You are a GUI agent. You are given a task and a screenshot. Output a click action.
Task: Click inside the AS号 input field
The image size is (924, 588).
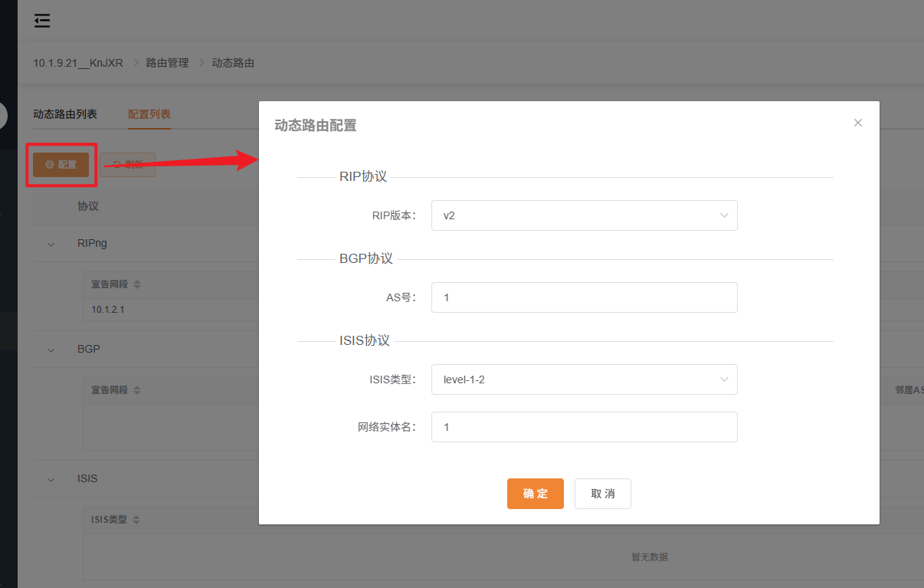pos(584,297)
